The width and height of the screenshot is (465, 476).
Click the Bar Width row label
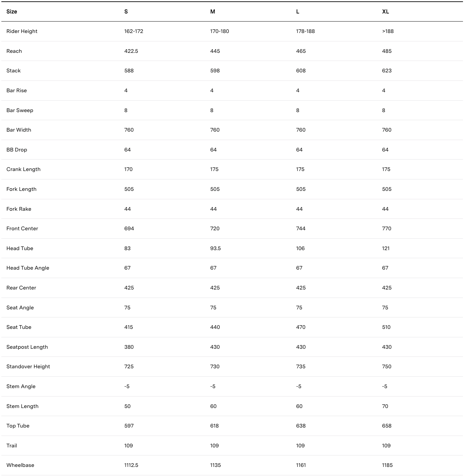pyautogui.click(x=19, y=130)
